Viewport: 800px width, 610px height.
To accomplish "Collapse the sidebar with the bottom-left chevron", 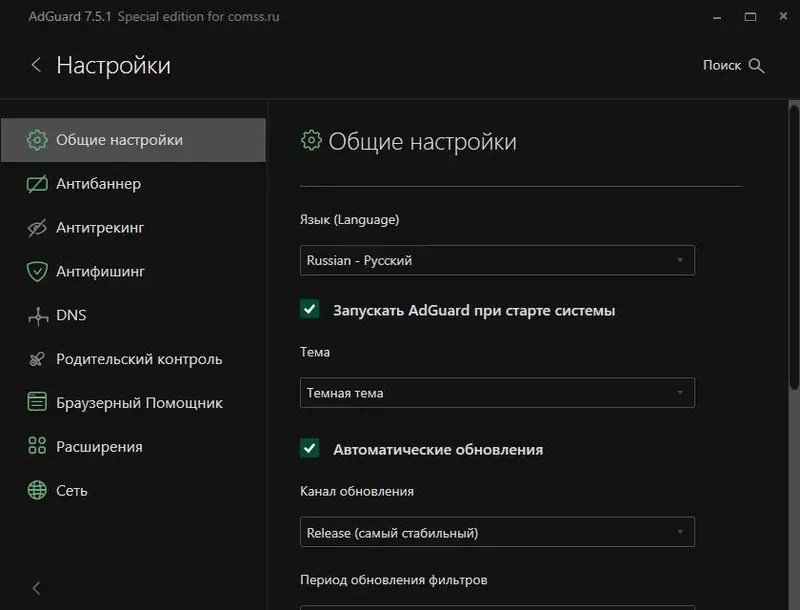I will pos(36,588).
